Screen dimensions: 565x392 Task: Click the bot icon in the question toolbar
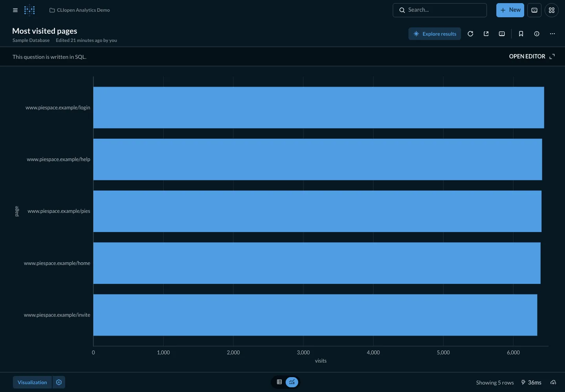(502, 34)
